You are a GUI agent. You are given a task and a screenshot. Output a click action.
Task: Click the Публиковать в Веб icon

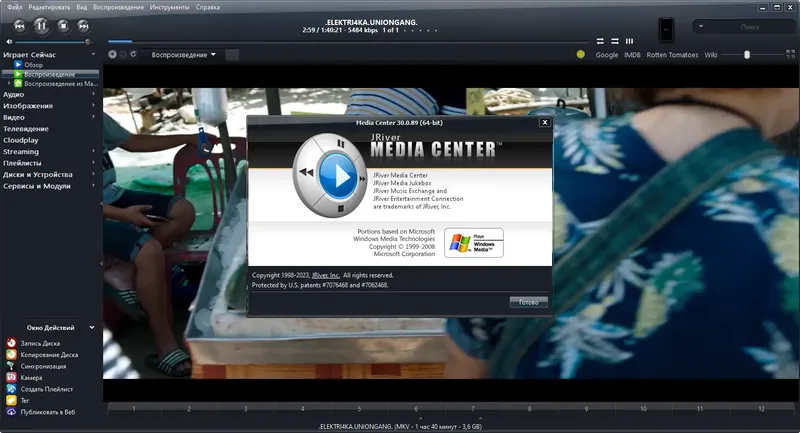point(11,412)
